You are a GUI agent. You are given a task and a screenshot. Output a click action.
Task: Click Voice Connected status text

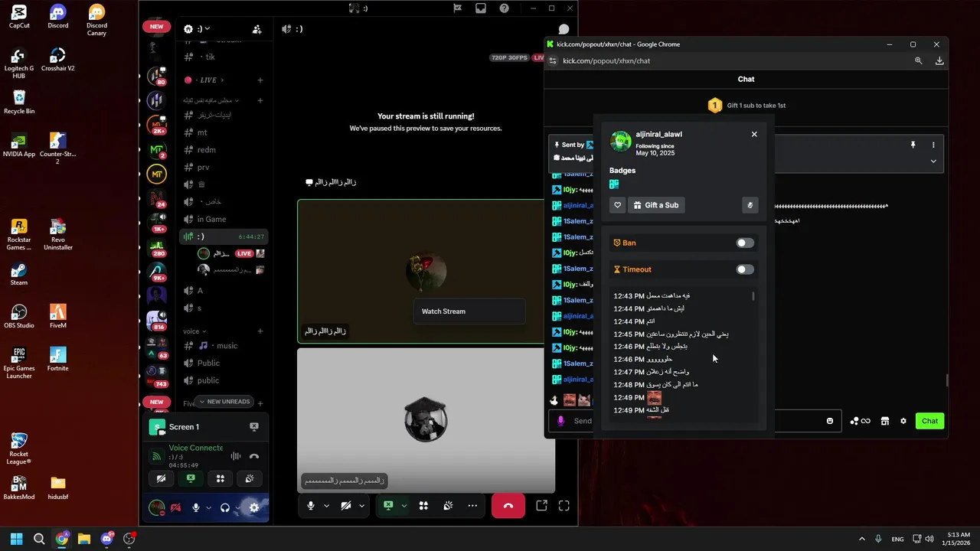(196, 448)
